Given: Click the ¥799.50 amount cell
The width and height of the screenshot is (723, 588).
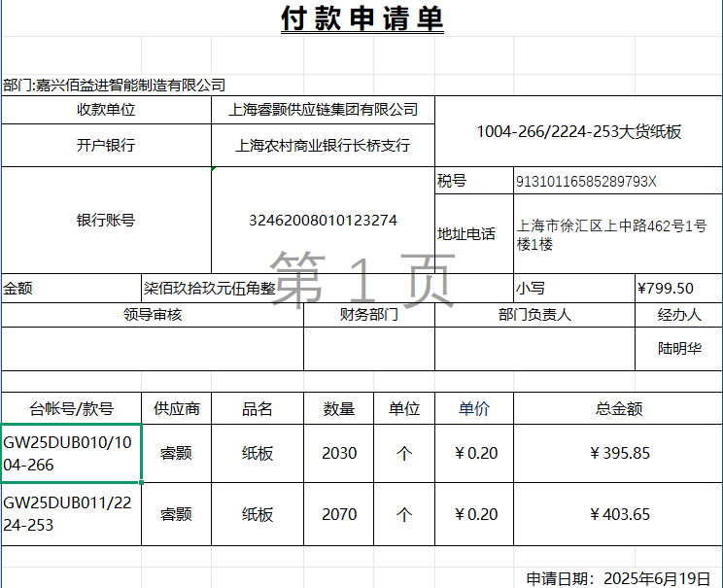Looking at the screenshot, I should pyautogui.click(x=666, y=289).
